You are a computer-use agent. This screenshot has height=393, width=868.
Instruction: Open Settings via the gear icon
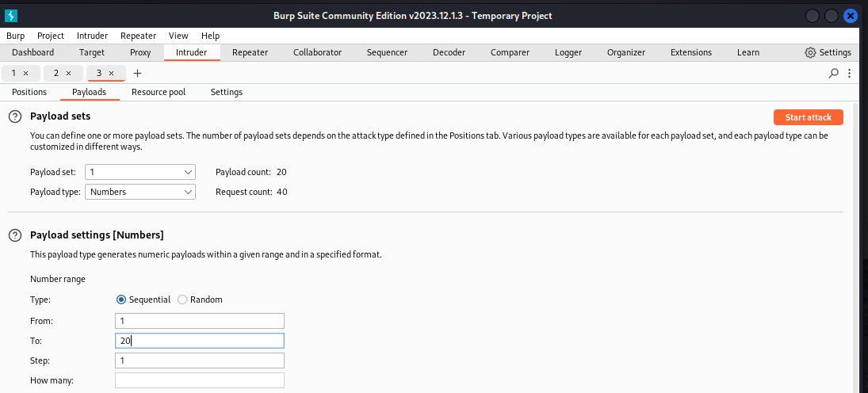point(810,52)
